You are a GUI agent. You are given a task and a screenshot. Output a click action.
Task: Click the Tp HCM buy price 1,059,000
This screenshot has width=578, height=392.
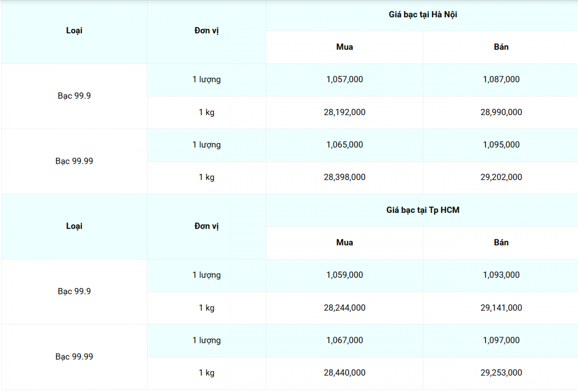point(344,275)
